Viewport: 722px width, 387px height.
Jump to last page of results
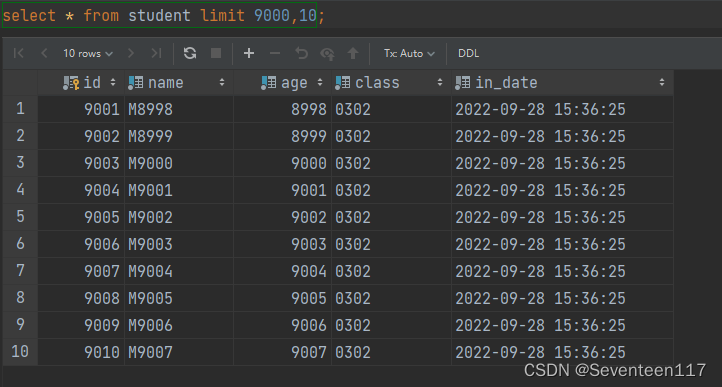point(156,53)
